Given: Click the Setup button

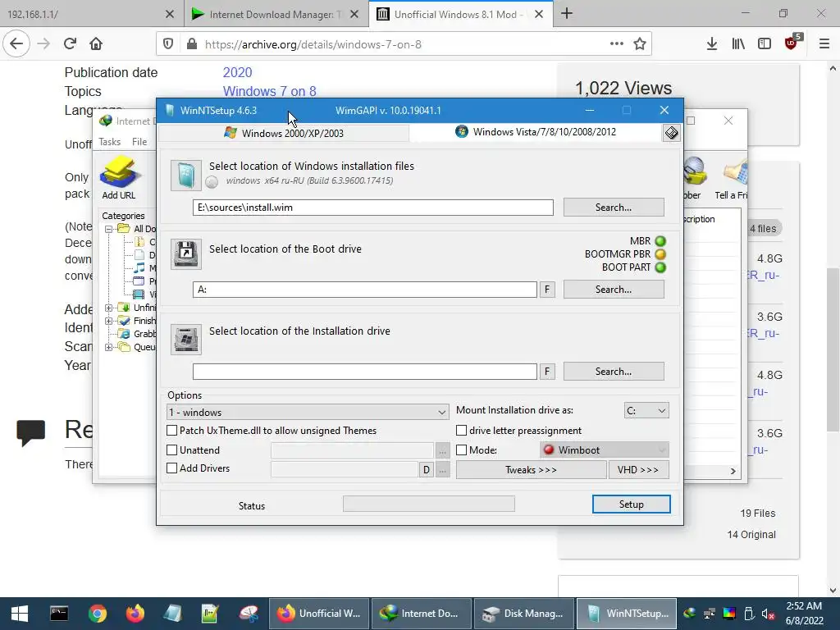Looking at the screenshot, I should click(631, 504).
